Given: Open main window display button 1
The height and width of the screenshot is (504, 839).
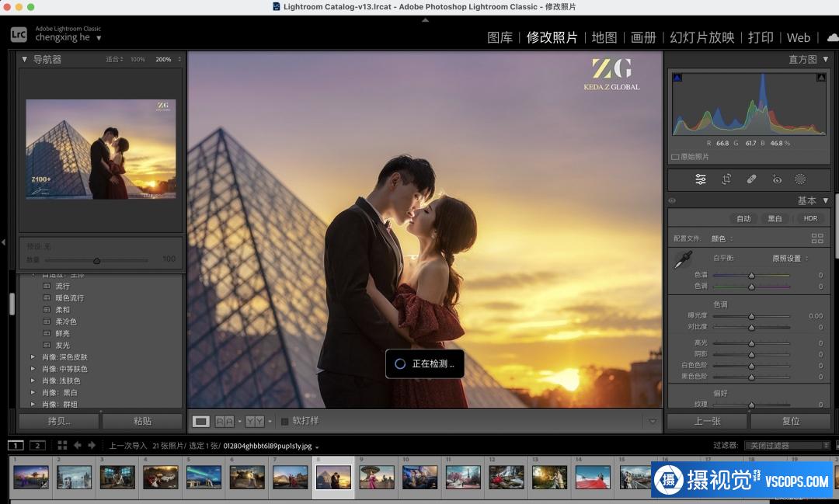Looking at the screenshot, I should pyautogui.click(x=16, y=445).
